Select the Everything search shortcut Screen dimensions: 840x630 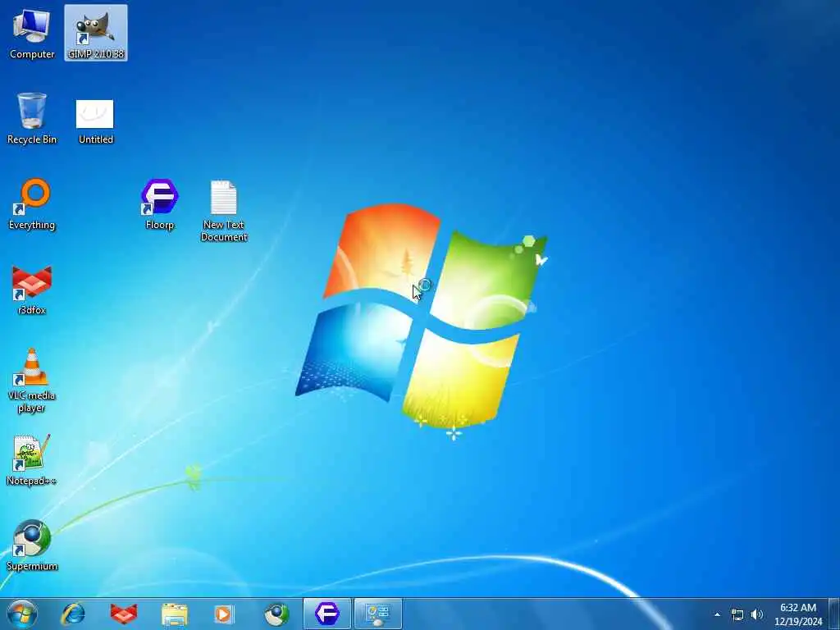[32, 204]
